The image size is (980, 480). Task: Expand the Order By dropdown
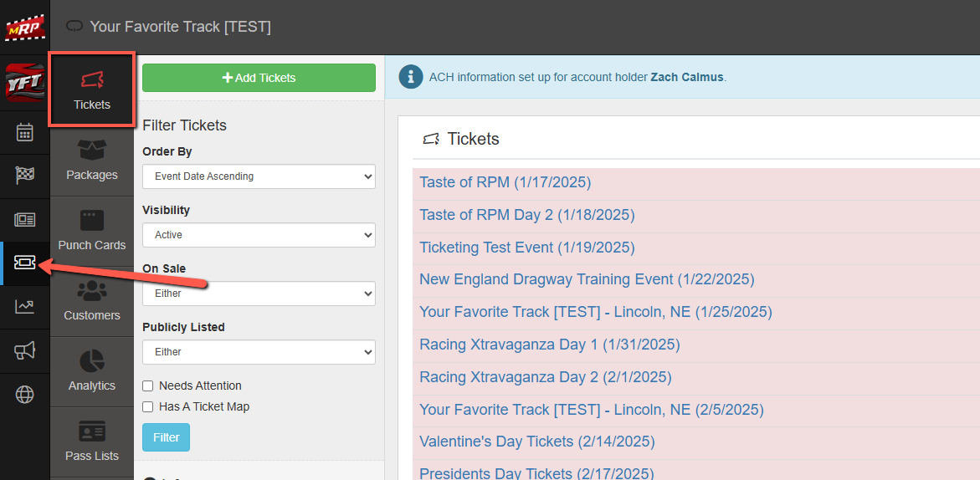259,176
